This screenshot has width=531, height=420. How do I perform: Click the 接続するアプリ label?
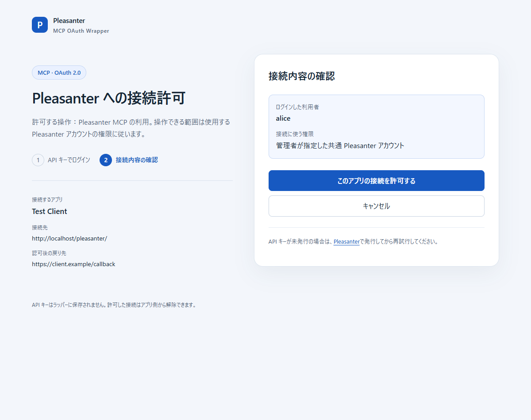47,200
